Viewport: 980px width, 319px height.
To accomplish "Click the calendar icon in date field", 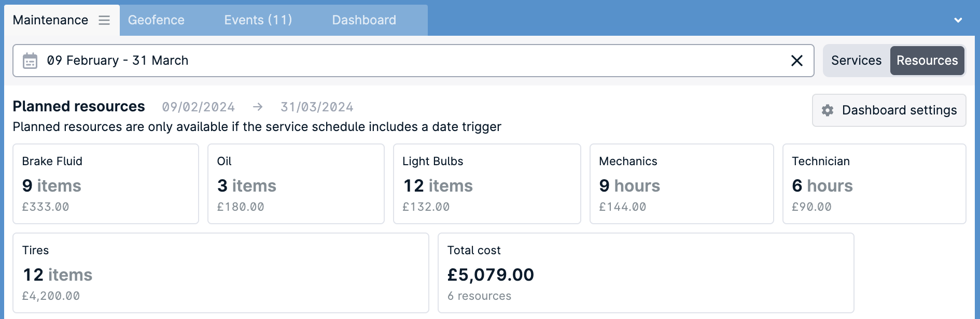I will coord(30,61).
